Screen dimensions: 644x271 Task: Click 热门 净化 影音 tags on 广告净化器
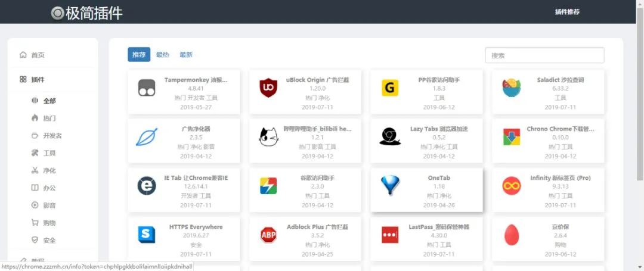click(196, 147)
